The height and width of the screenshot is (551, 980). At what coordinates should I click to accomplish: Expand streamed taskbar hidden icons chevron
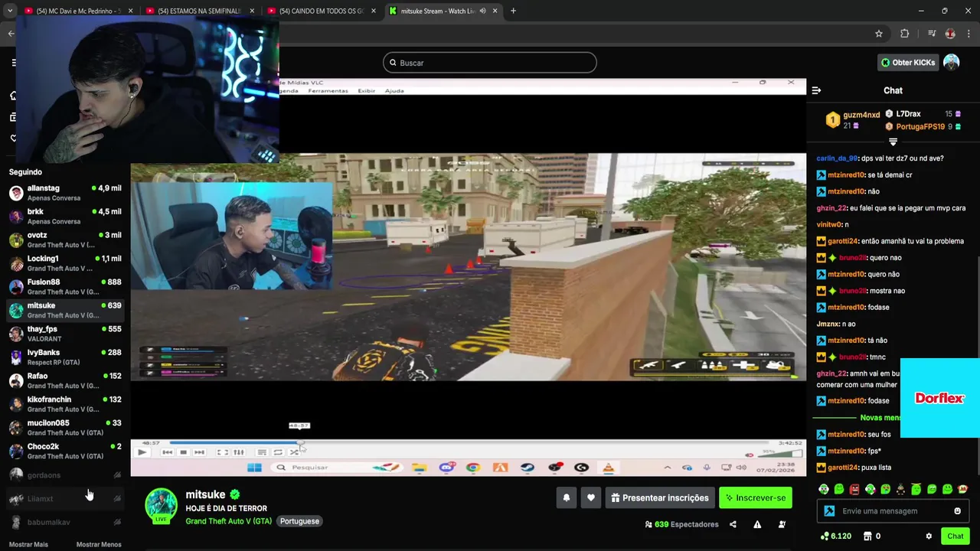(667, 468)
